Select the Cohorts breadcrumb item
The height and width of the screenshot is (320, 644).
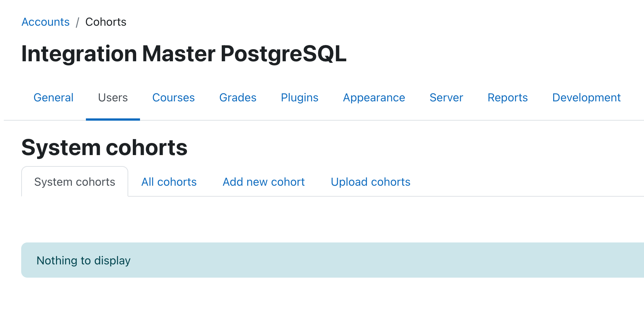tap(106, 22)
